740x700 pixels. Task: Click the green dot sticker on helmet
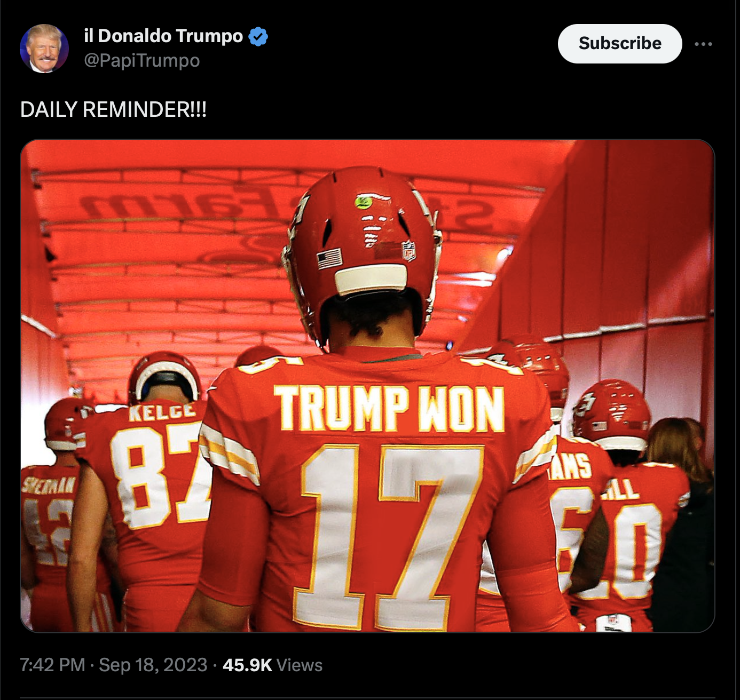pos(363,202)
